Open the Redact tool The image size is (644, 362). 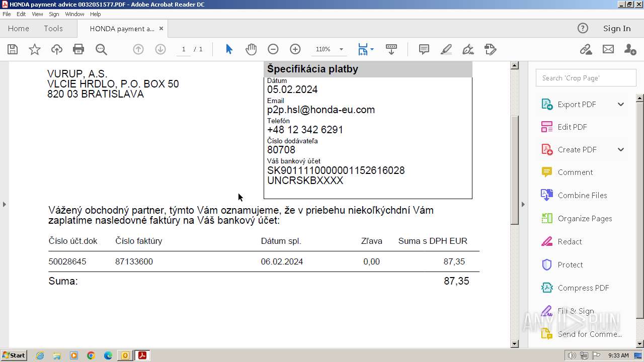570,241
